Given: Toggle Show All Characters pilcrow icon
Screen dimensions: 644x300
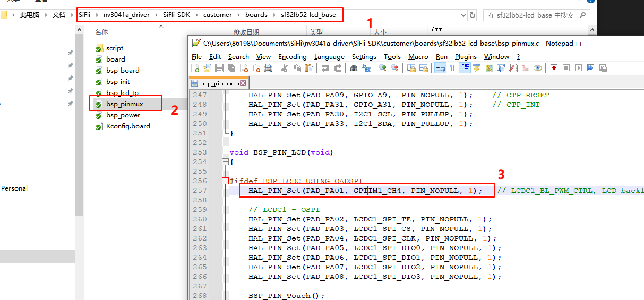Looking at the screenshot, I should tap(452, 68).
